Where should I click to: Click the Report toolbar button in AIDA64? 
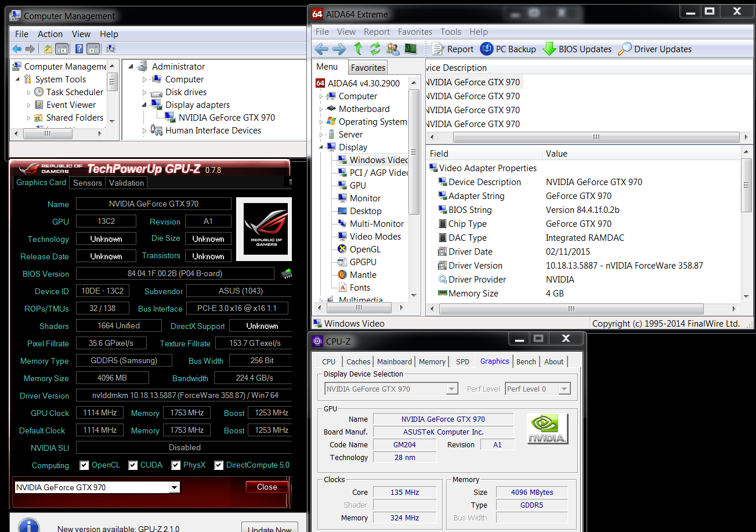pyautogui.click(x=453, y=49)
